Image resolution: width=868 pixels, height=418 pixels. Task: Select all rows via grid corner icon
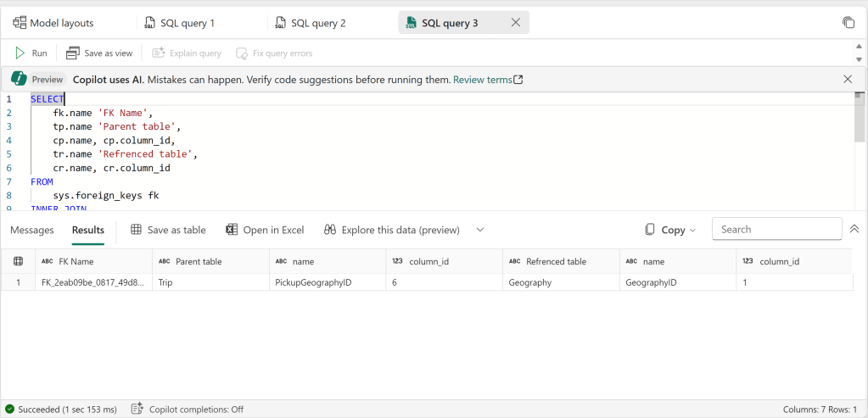click(18, 261)
